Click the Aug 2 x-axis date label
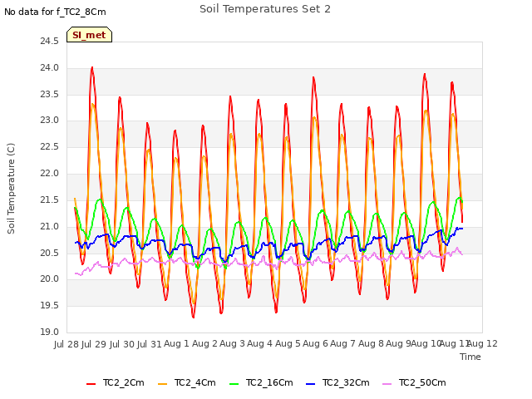The width and height of the screenshot is (532, 399). coord(204,343)
